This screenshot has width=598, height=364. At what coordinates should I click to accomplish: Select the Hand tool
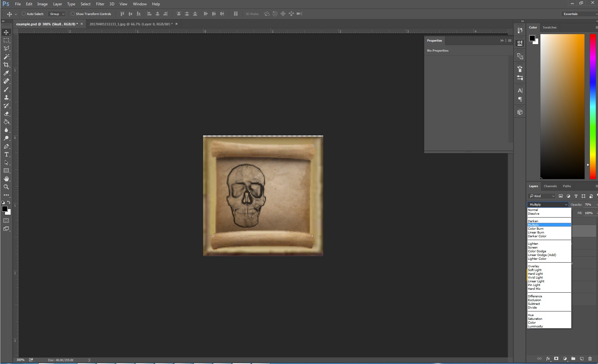(6, 179)
